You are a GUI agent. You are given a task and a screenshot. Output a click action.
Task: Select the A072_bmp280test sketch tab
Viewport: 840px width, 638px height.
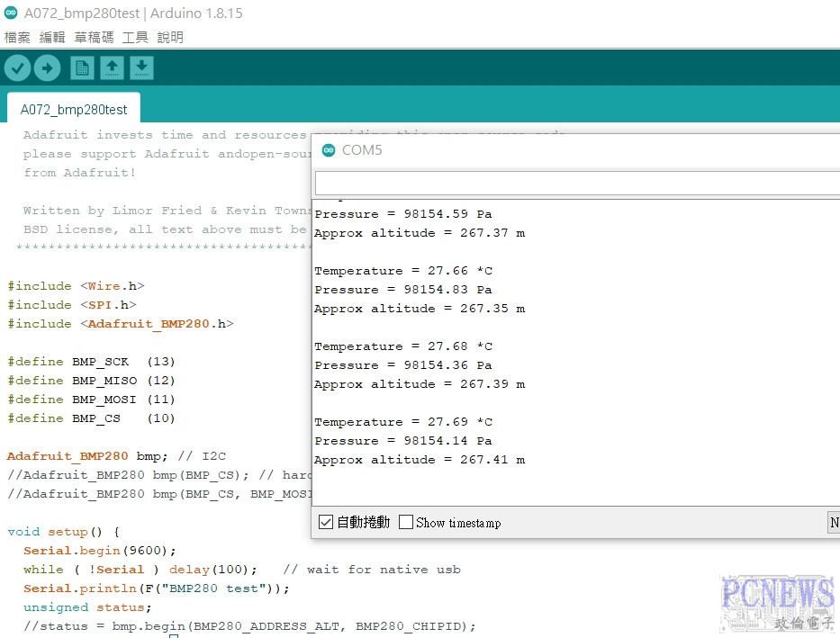(x=74, y=109)
